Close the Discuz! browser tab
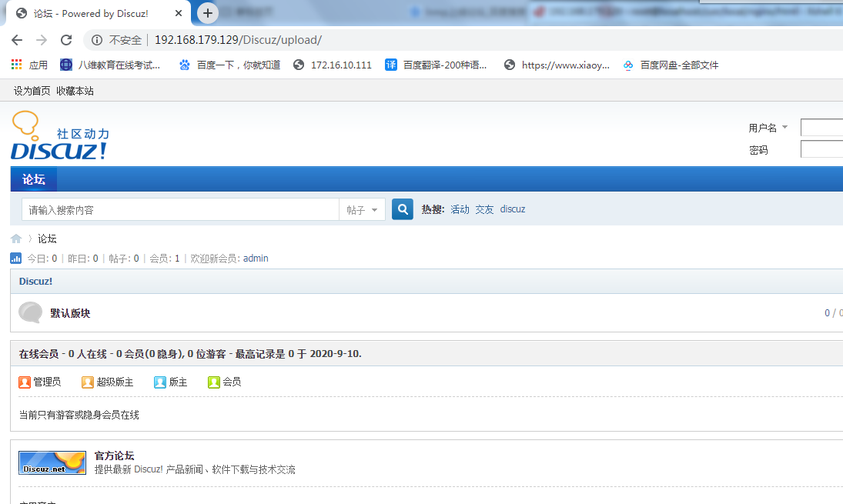This screenshot has width=843, height=504. pyautogui.click(x=179, y=13)
